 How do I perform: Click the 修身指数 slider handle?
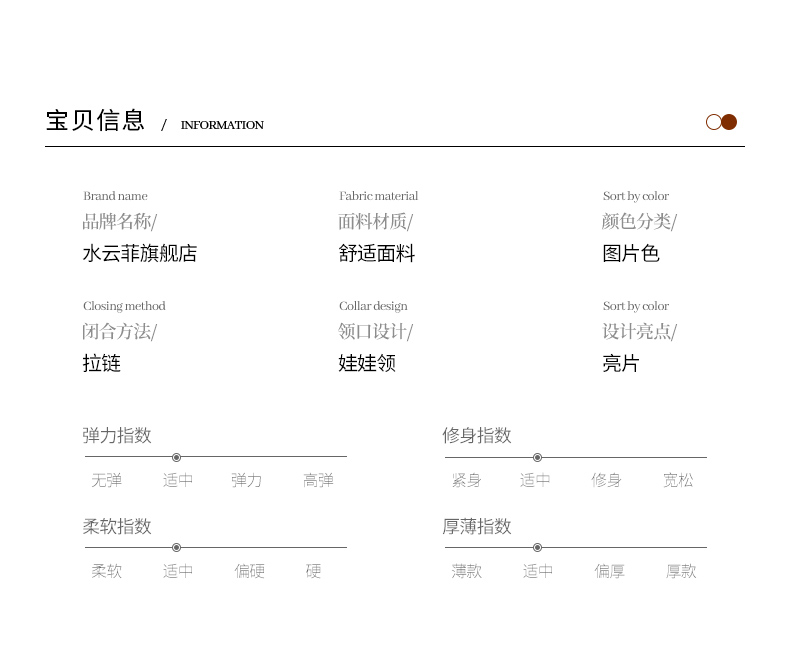click(538, 457)
